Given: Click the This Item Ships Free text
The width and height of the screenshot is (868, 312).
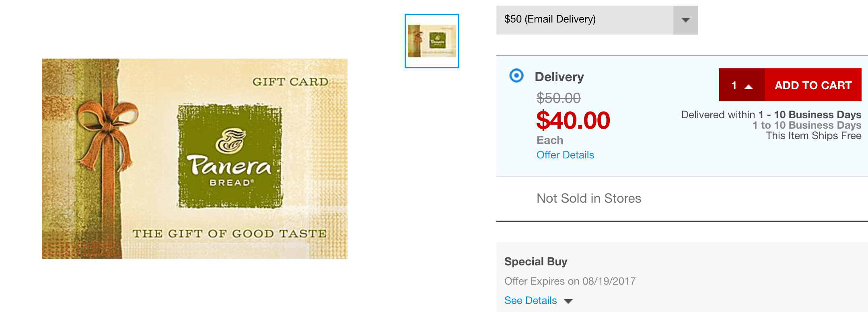Looking at the screenshot, I should click(x=813, y=136).
